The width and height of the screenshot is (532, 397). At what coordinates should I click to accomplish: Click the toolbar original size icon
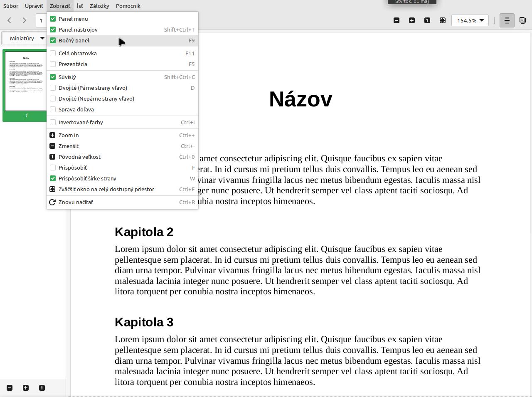pos(427,20)
